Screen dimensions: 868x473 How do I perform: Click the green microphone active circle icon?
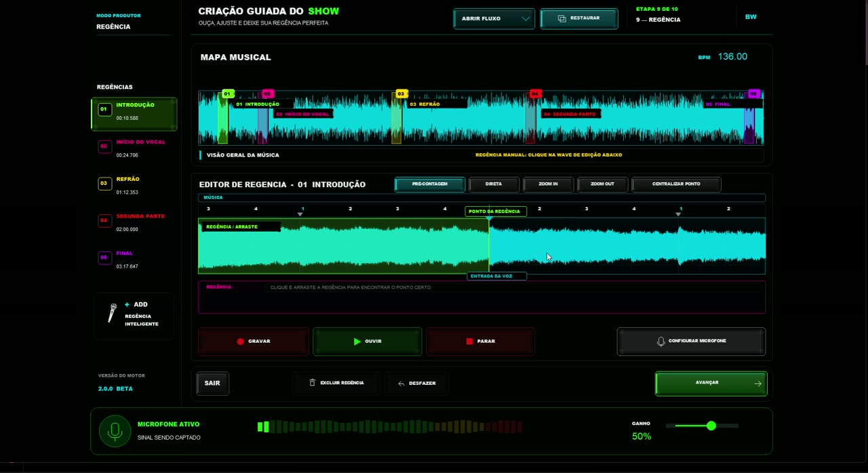(x=115, y=431)
